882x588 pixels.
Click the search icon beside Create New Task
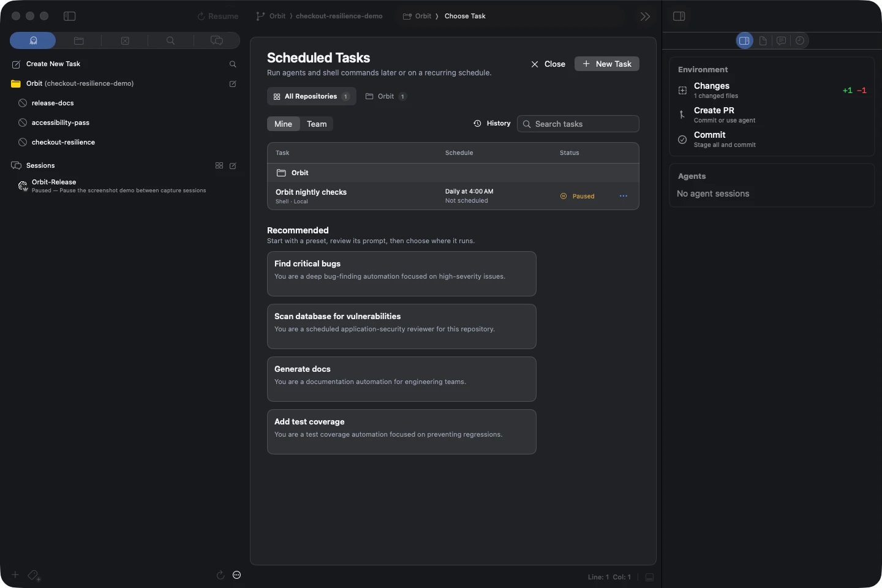(233, 64)
